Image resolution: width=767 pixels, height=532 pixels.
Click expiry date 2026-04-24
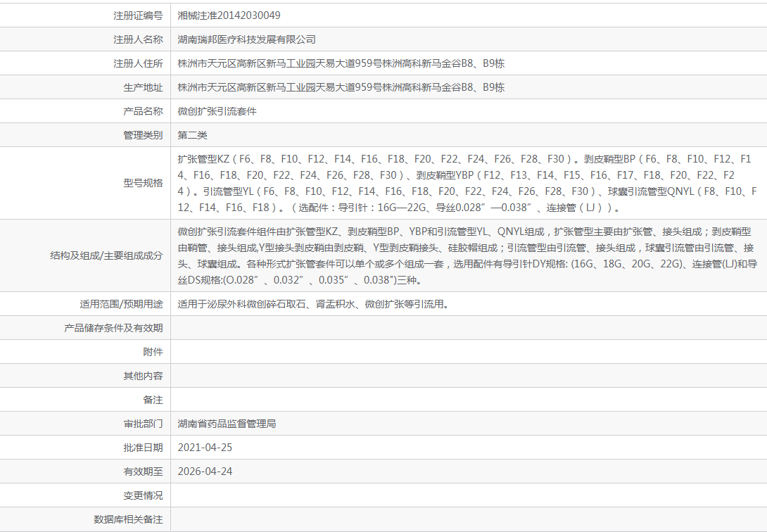point(205,472)
